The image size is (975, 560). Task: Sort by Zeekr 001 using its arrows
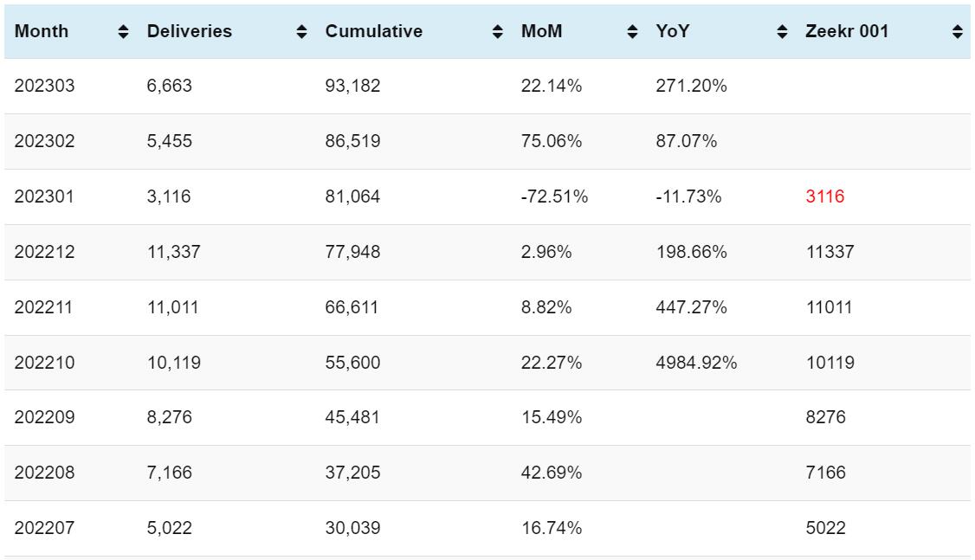tap(957, 32)
